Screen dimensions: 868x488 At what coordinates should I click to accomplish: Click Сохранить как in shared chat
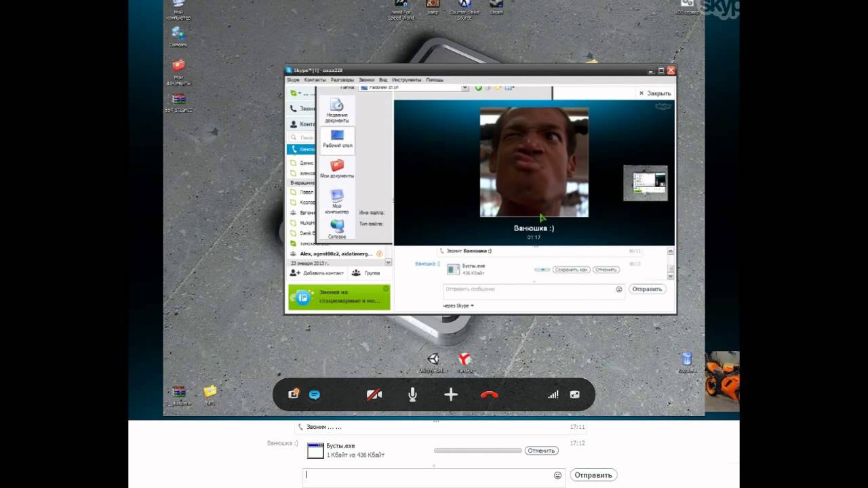click(x=571, y=270)
